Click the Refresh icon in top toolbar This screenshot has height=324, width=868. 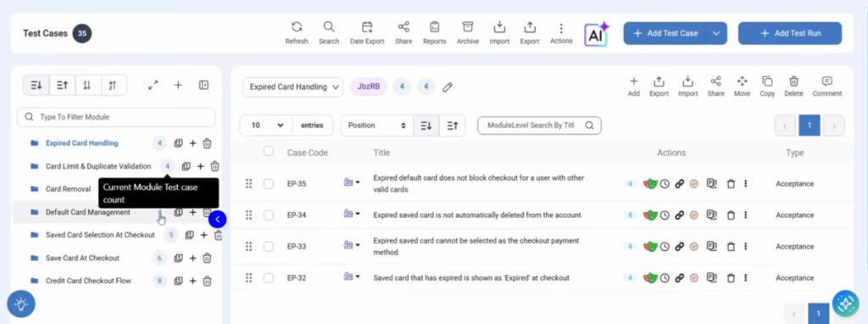point(297,27)
